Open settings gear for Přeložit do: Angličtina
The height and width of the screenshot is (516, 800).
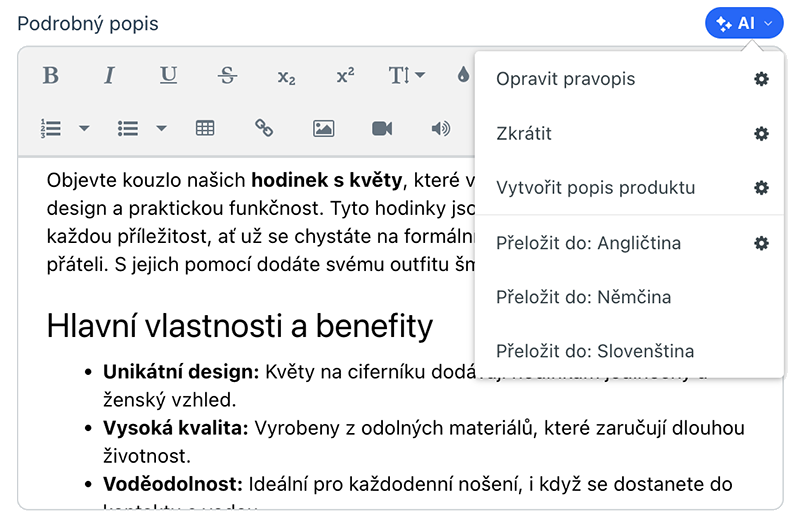pyautogui.click(x=761, y=243)
